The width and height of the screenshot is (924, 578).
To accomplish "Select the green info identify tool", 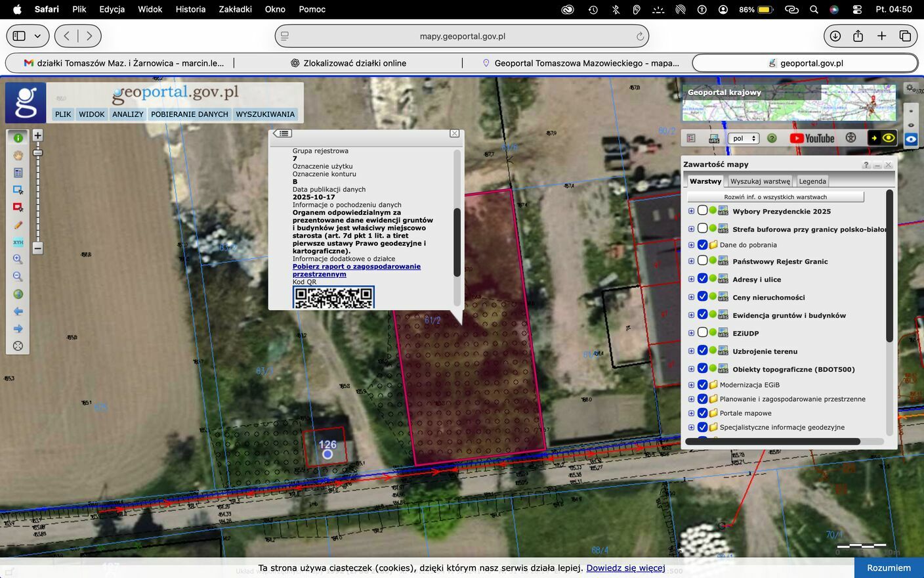I will click(x=18, y=138).
